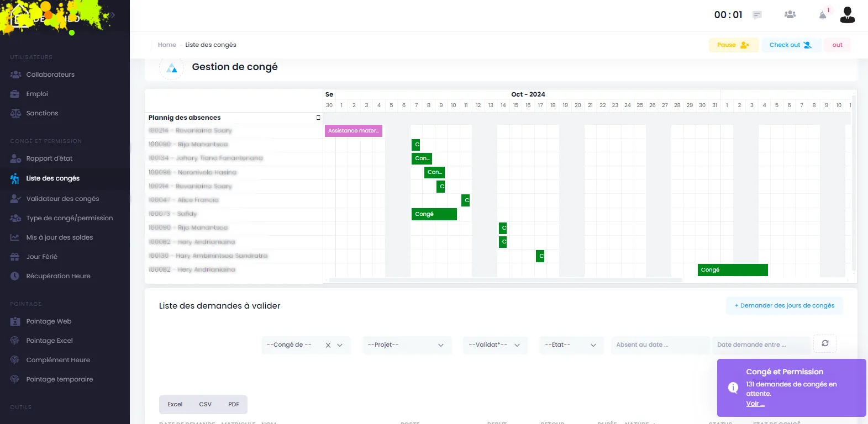Open the notifications bell icon

[x=823, y=15]
